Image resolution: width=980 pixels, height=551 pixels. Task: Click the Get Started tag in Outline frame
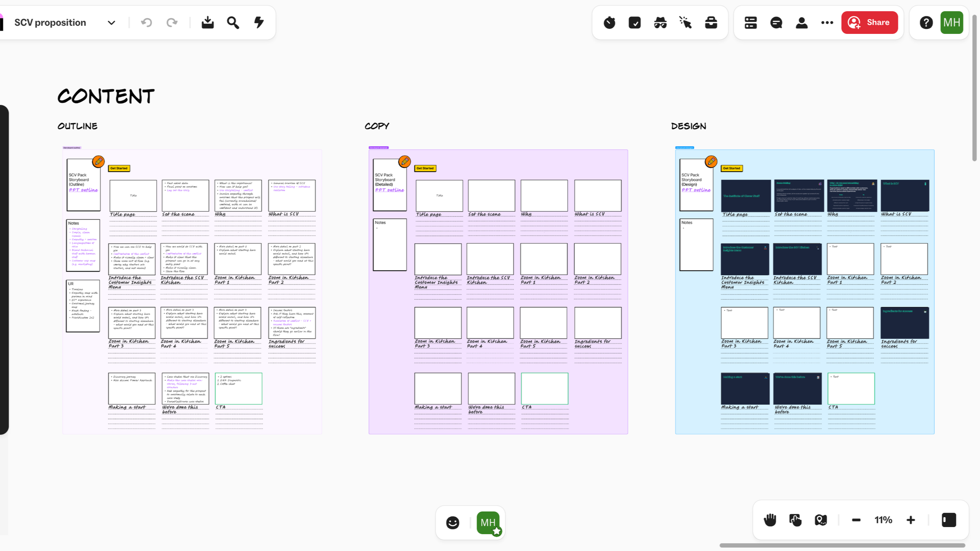[x=119, y=168]
